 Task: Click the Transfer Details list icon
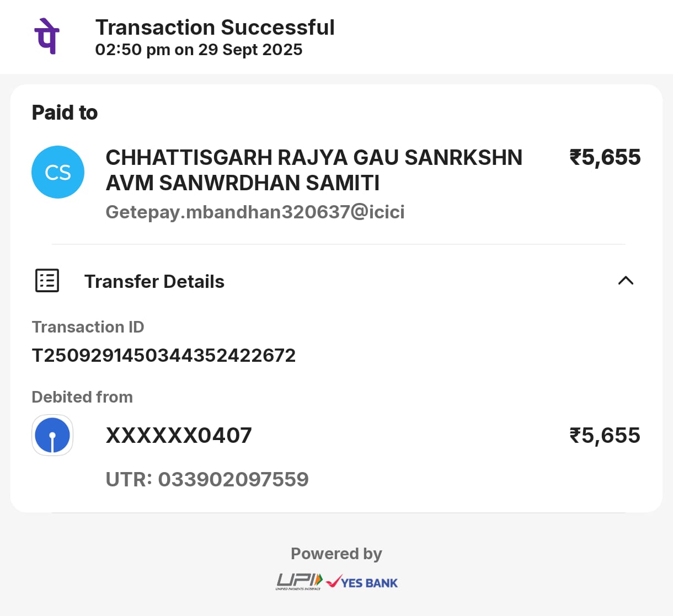click(x=47, y=281)
